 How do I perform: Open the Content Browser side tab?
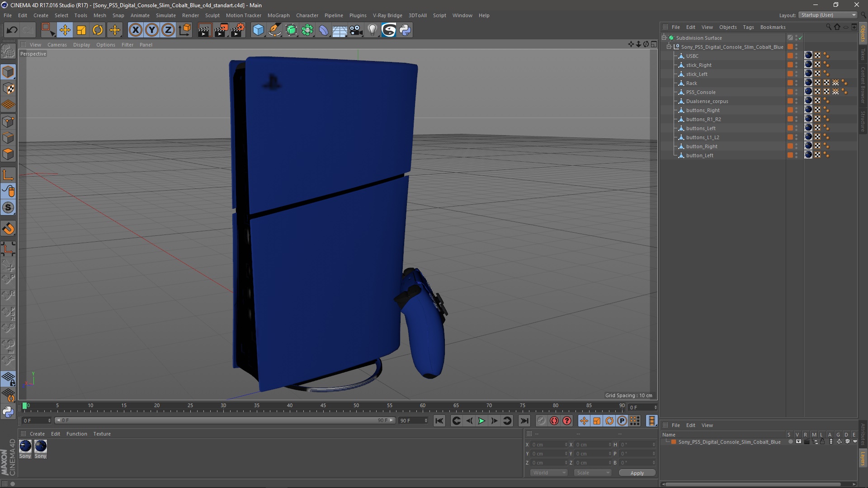[x=863, y=85]
